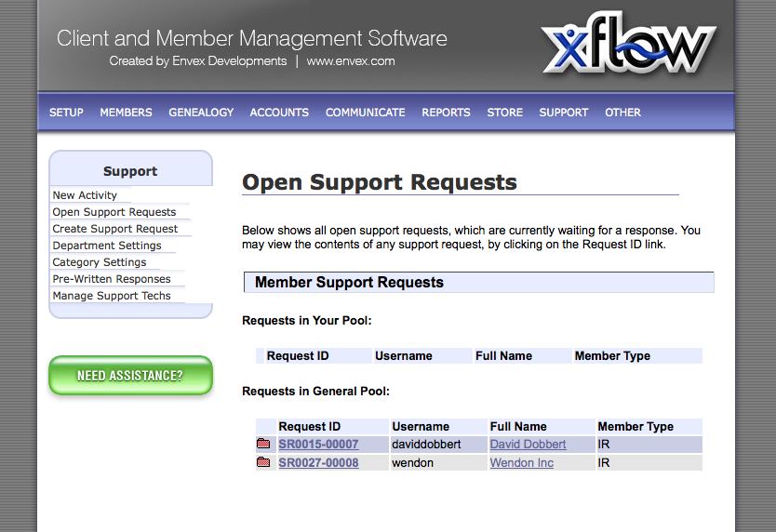This screenshot has width=776, height=532.
Task: Open the Setup menu
Action: [x=66, y=113]
